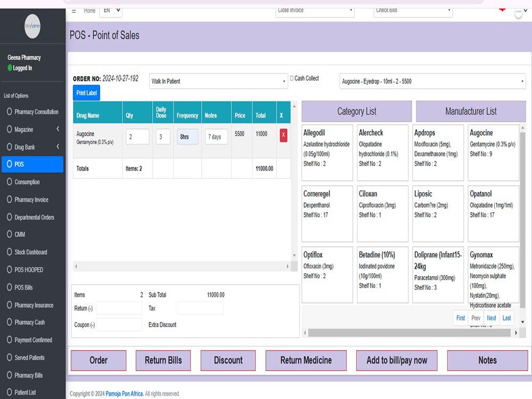Open the Check Bills dropdown
Image resolution: width=532 pixels, height=399 pixels.
click(413, 11)
